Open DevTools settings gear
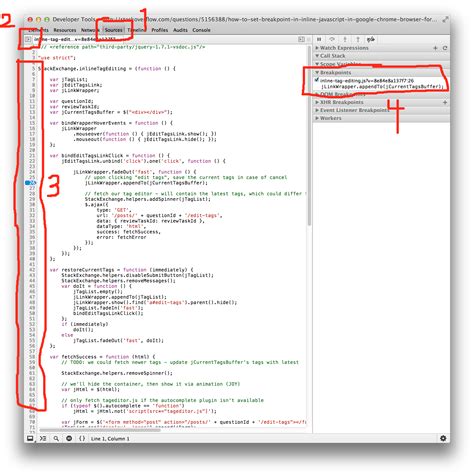This screenshot has height=476, width=474. pyautogui.click(x=443, y=438)
